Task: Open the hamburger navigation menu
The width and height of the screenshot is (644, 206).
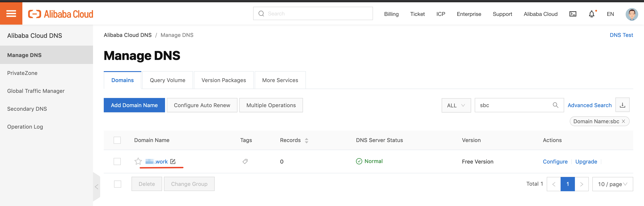Action: point(11,13)
